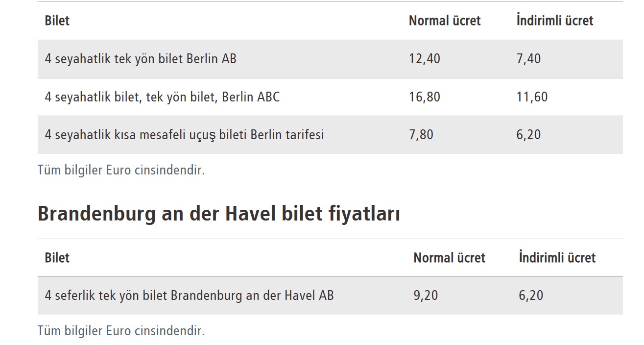Click the Bilet header above the Berlin rows

[x=57, y=21]
